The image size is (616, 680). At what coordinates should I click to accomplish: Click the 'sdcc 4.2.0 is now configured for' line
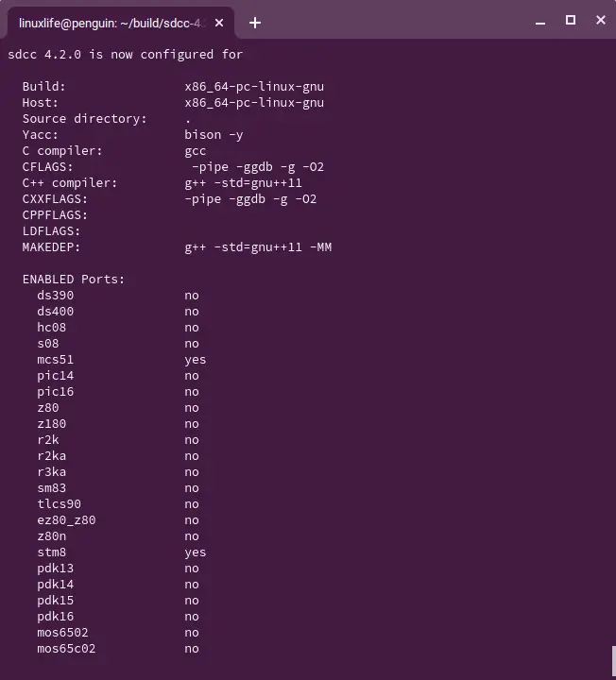[126, 55]
